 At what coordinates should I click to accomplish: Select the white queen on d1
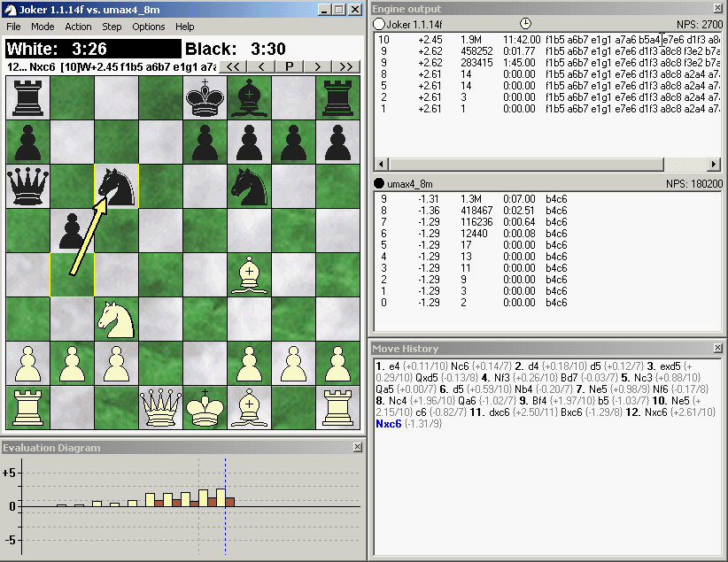(161, 408)
